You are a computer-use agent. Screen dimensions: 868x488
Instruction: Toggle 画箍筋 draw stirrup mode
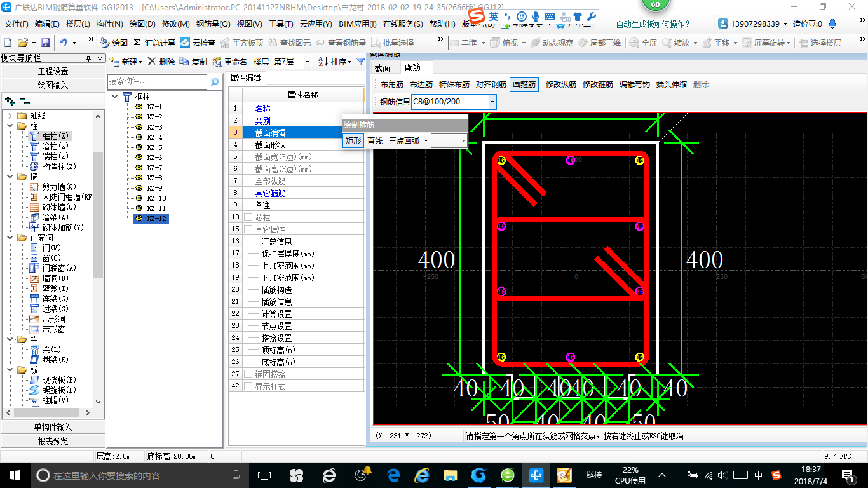(x=524, y=84)
